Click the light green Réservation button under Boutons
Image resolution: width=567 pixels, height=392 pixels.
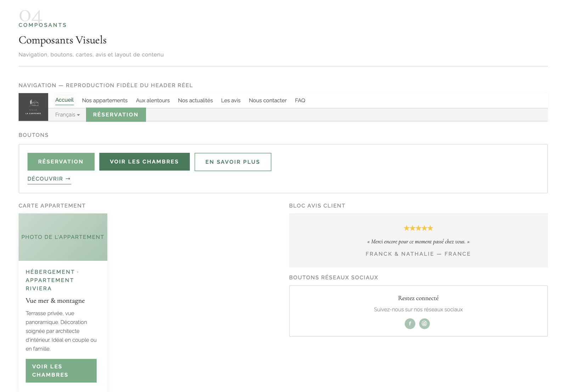click(x=61, y=162)
